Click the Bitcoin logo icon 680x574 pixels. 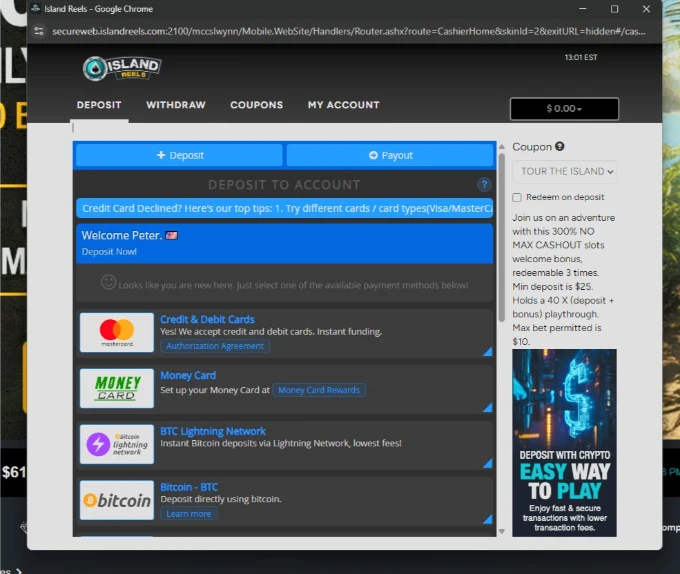click(117, 500)
